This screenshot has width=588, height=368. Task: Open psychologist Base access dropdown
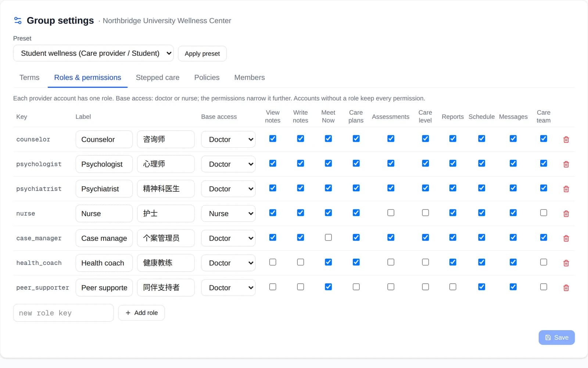click(228, 164)
